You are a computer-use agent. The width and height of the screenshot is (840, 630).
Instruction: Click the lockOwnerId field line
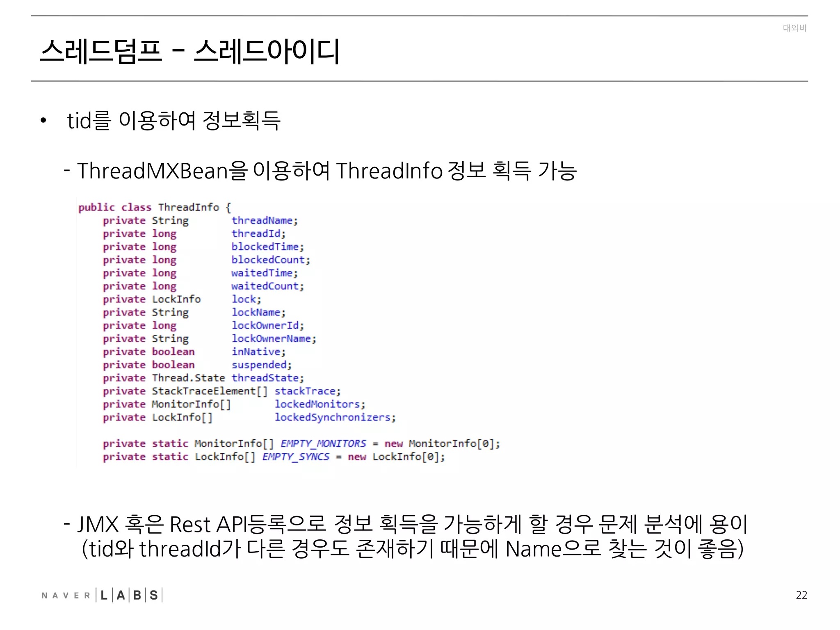click(x=203, y=326)
